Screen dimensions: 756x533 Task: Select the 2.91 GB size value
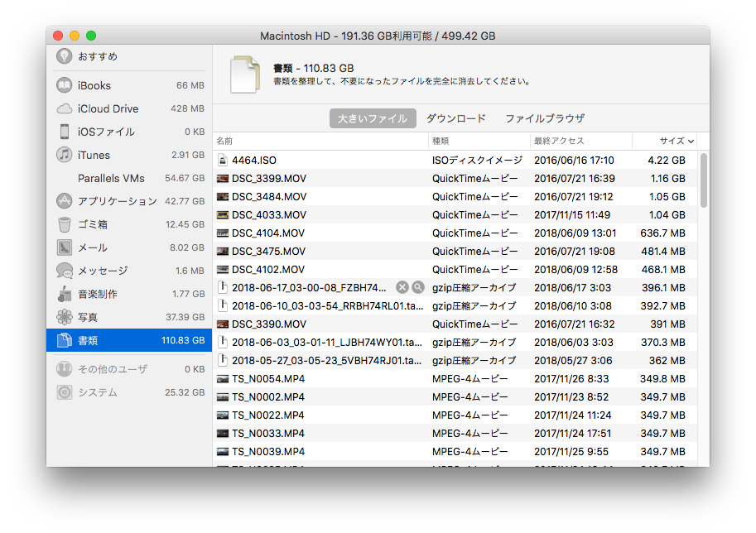point(188,155)
